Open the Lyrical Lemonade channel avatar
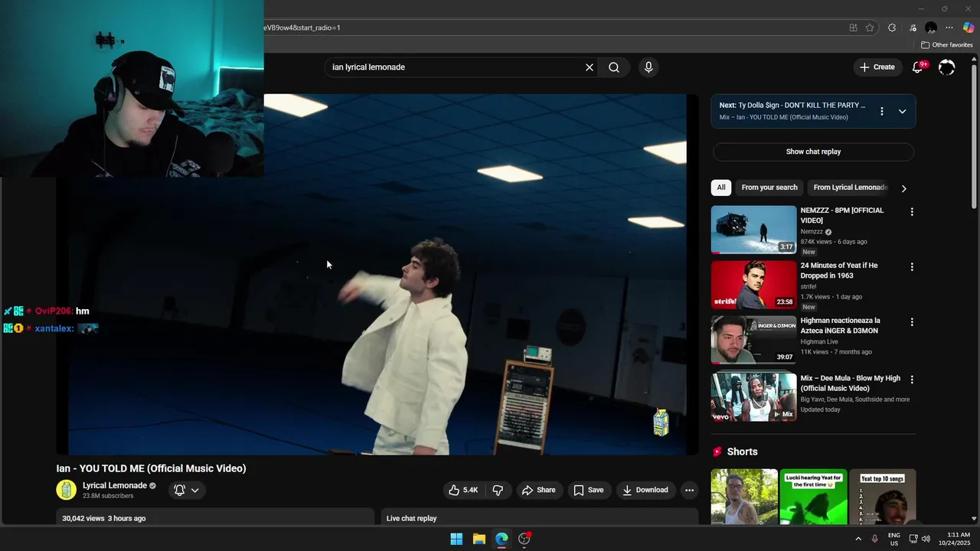 [x=67, y=490]
